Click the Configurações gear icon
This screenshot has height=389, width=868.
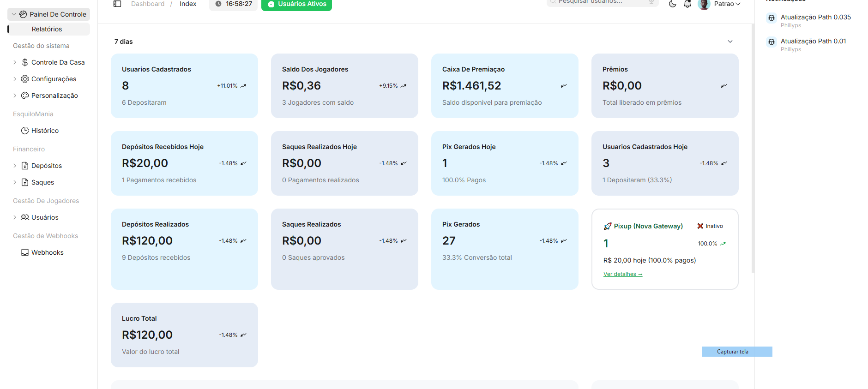click(x=25, y=79)
